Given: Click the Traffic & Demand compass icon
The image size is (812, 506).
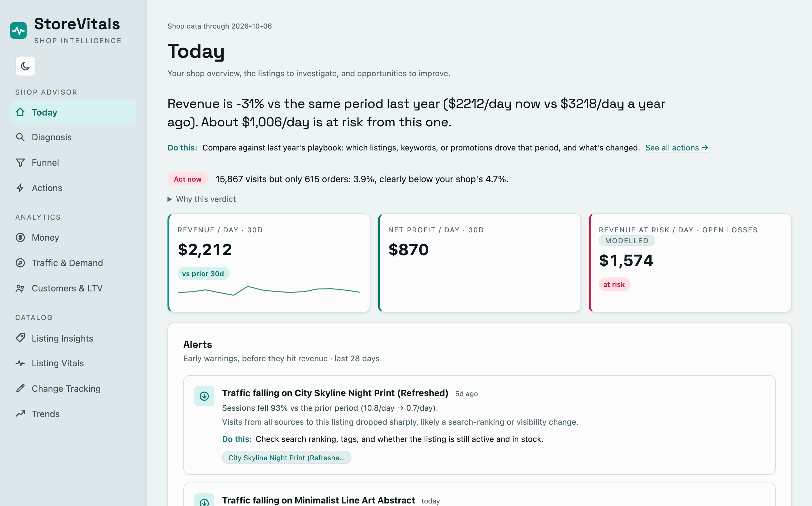Looking at the screenshot, I should 20,263.
